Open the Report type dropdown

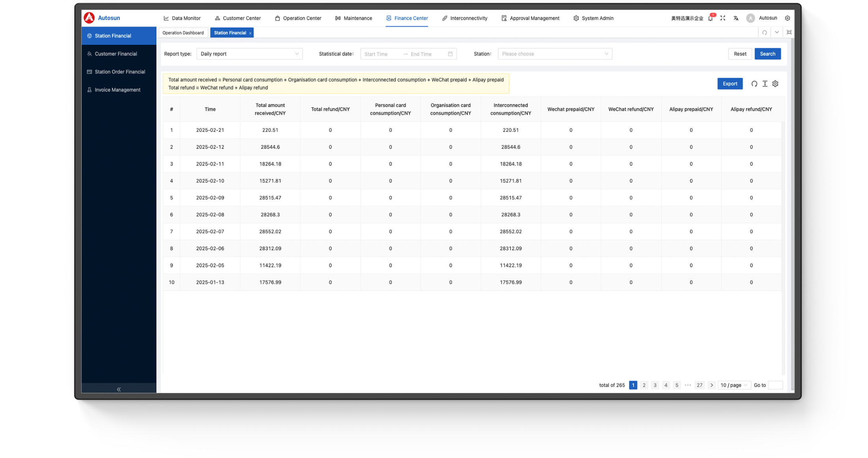[249, 54]
